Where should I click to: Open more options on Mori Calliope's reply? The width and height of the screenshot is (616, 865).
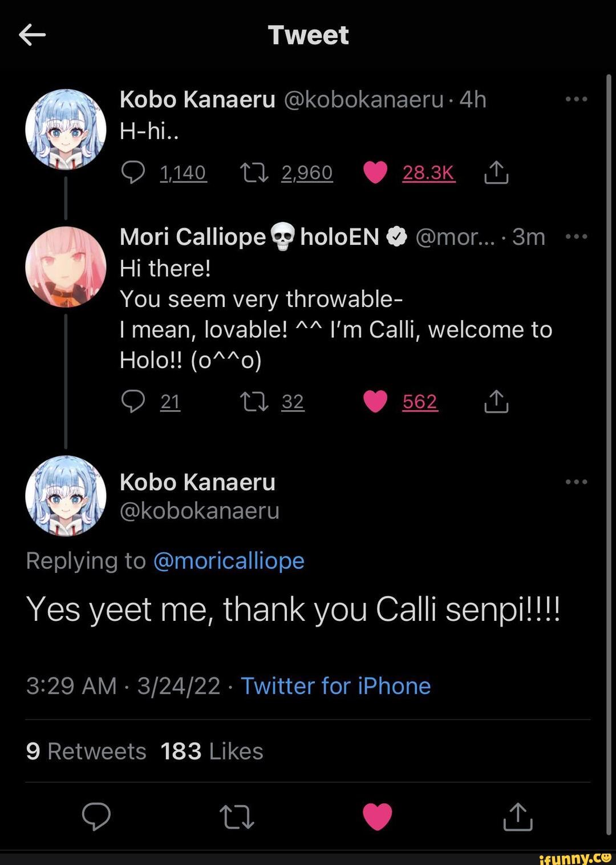click(578, 236)
